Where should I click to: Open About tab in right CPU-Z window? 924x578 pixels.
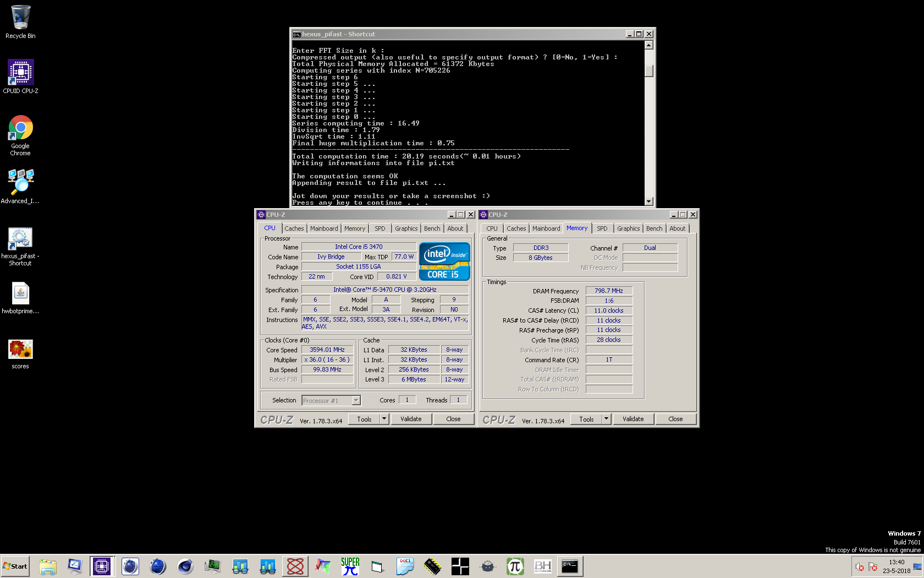tap(678, 228)
